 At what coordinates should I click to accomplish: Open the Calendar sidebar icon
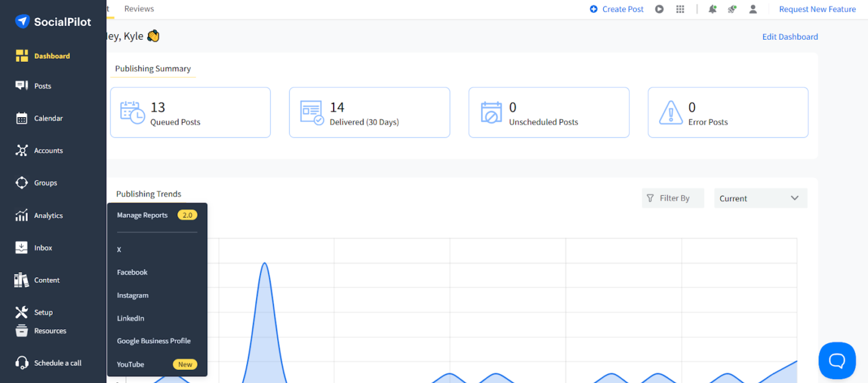22,118
